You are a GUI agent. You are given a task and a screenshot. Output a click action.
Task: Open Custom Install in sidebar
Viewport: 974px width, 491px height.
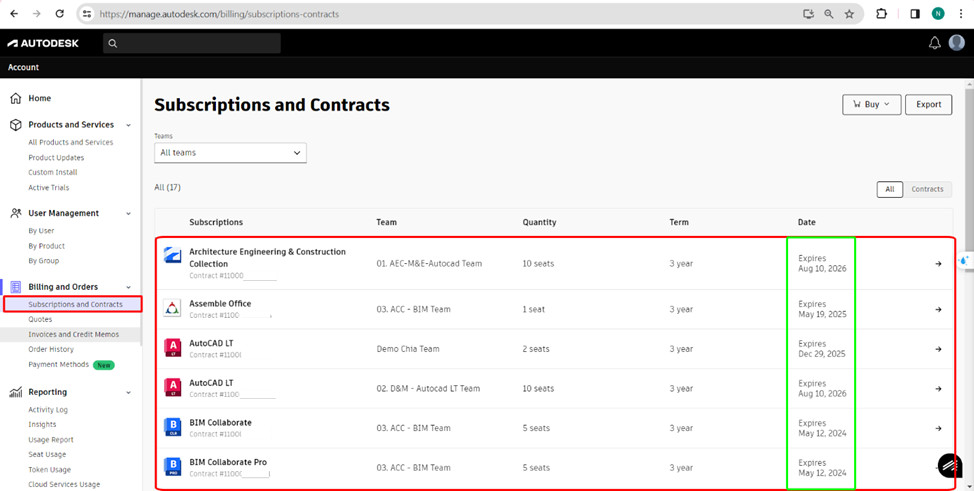[x=53, y=172]
